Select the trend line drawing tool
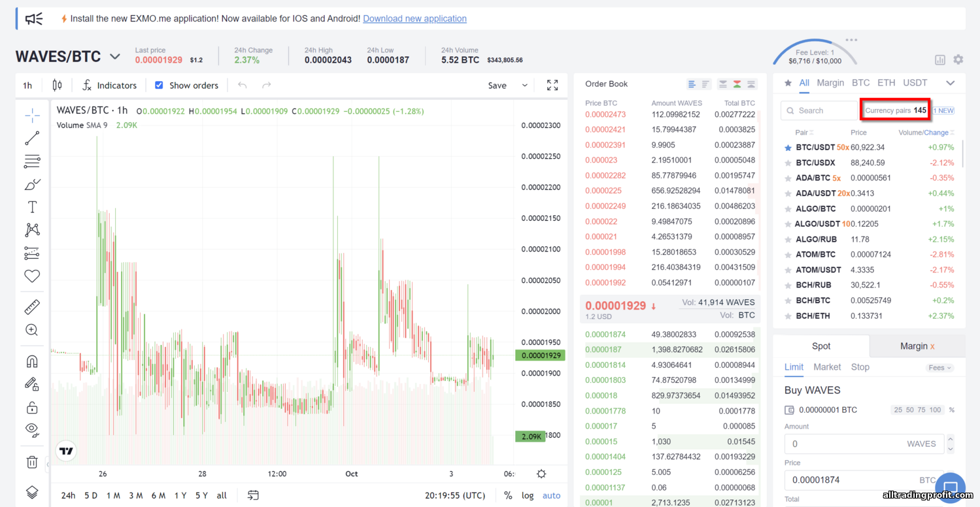Viewport: 980px width, 507px height. pyautogui.click(x=32, y=139)
